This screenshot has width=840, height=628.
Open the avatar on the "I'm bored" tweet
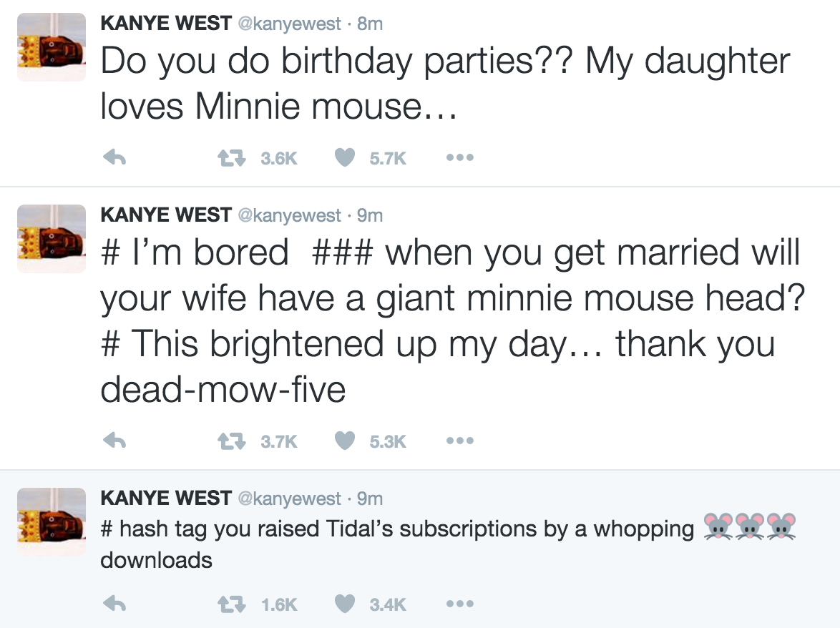51,238
